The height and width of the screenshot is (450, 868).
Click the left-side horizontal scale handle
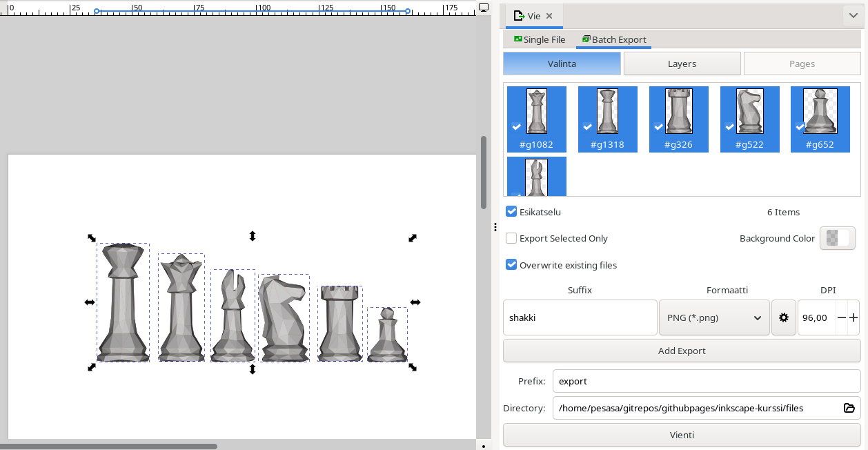90,302
